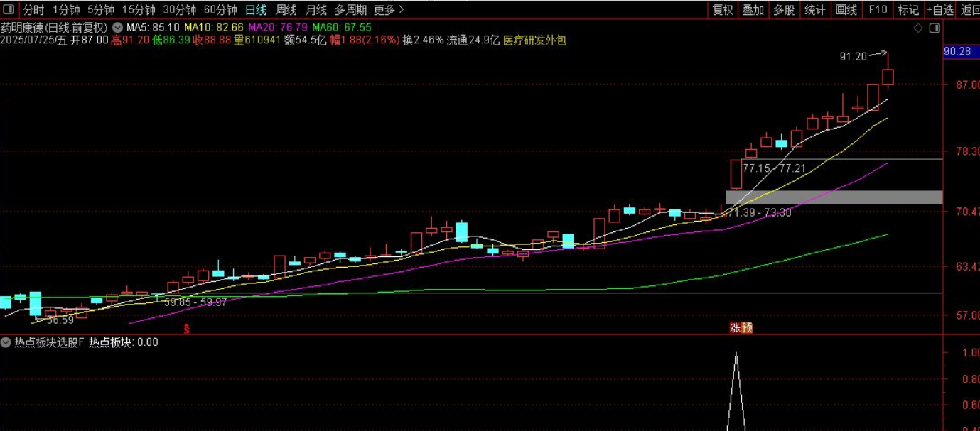This screenshot has width=980, height=431.
Task: Add stock to watchlist via +自选
Action: click(x=940, y=9)
